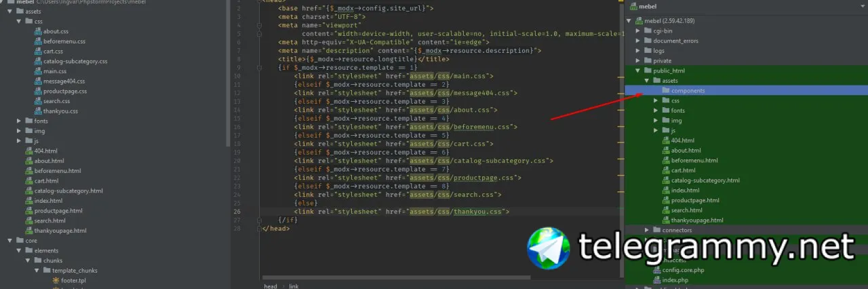Collapse the core folder in project tree
This screenshot has width=868, height=289.
point(9,240)
